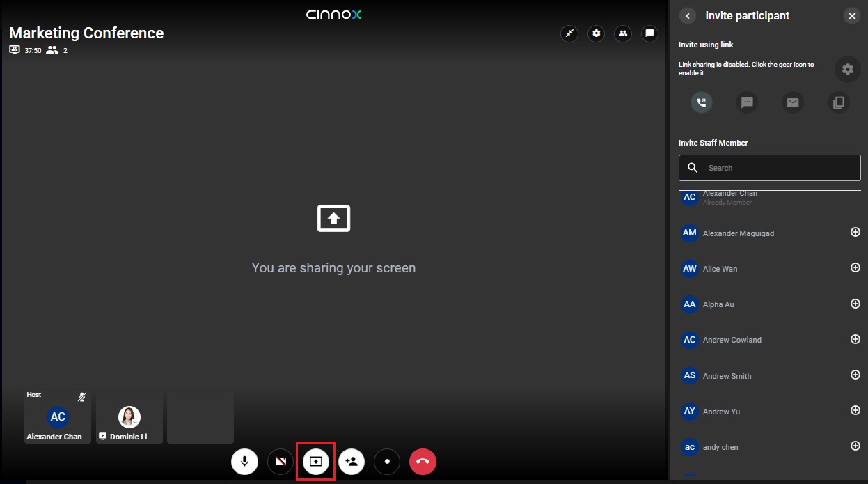
Task: Copy the invite link icon
Action: 839,103
